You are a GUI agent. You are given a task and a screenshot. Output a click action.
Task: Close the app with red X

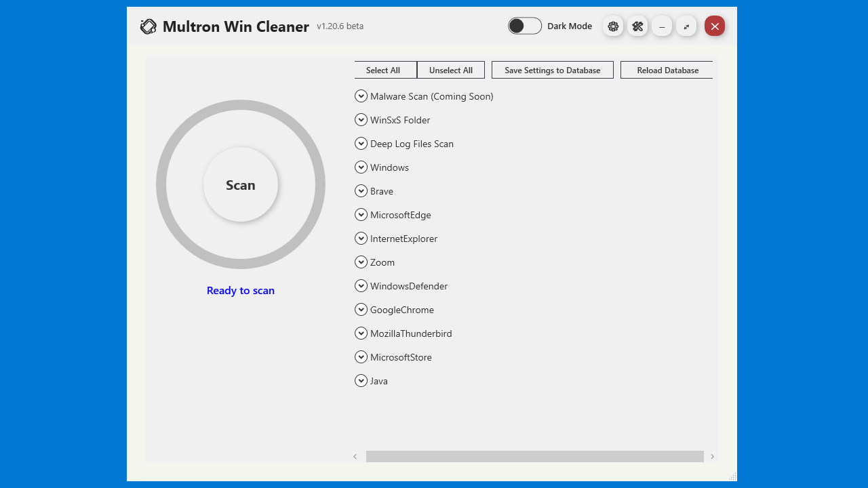point(715,26)
